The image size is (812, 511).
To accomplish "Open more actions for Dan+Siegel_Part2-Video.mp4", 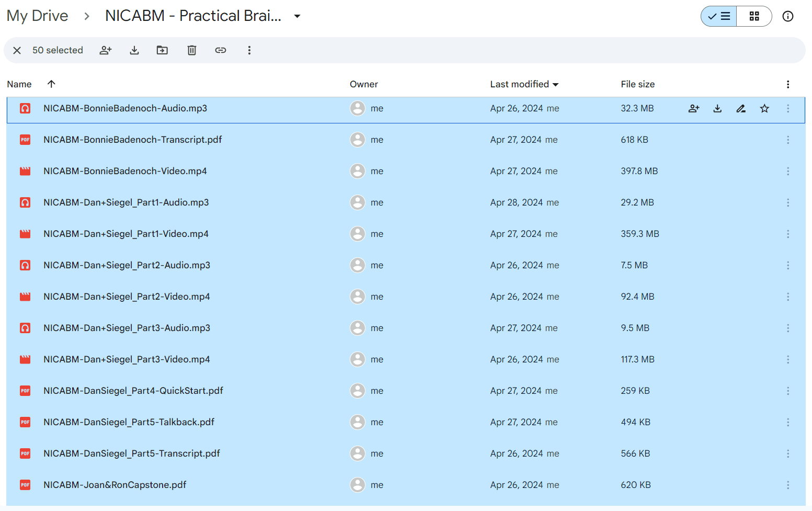I will tap(788, 297).
